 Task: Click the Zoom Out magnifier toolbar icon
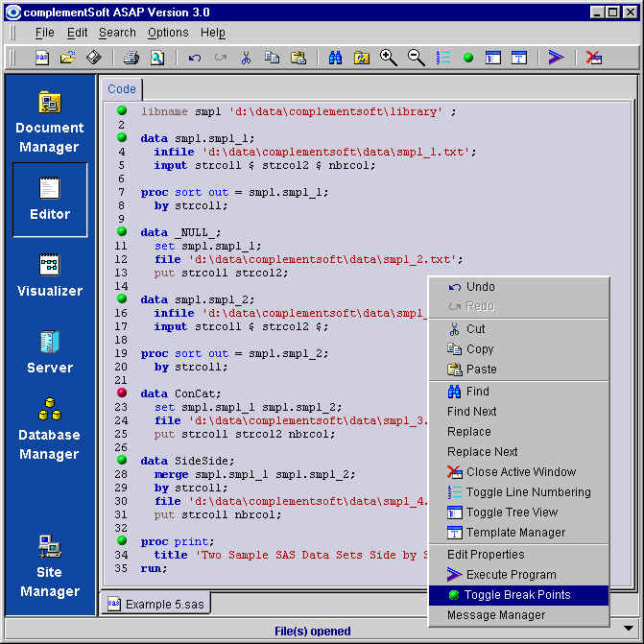coord(416,58)
